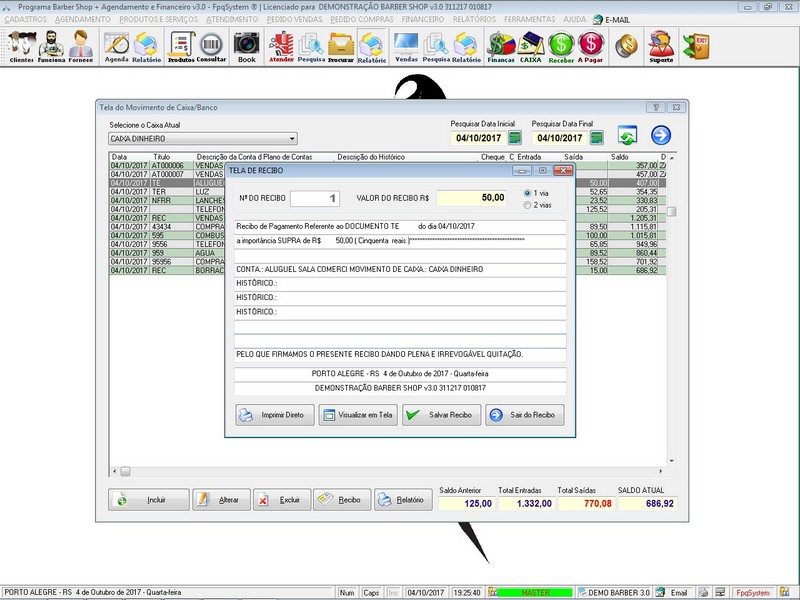Screen dimensions: 800x600
Task: Open the A Pagar red dollar icon
Action: click(591, 46)
